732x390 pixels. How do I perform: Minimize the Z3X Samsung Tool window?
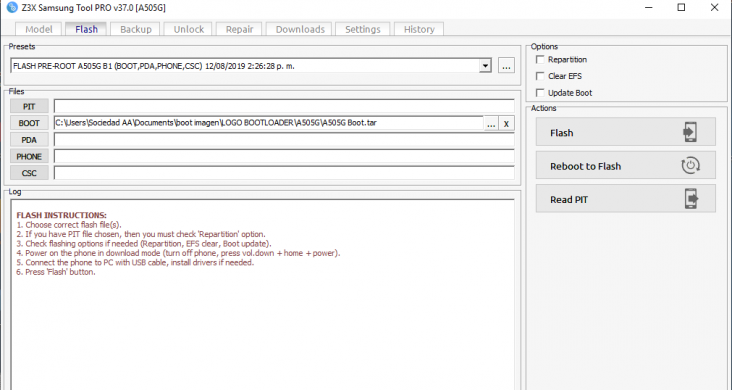point(648,7)
